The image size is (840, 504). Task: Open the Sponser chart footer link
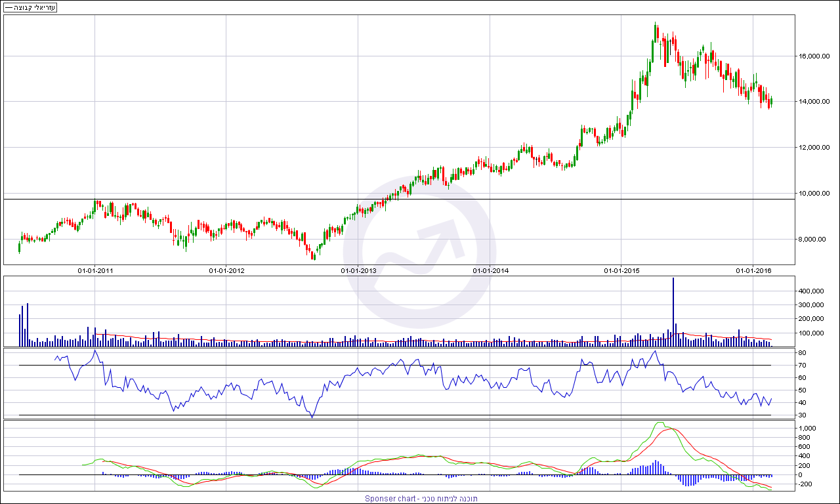(421, 499)
